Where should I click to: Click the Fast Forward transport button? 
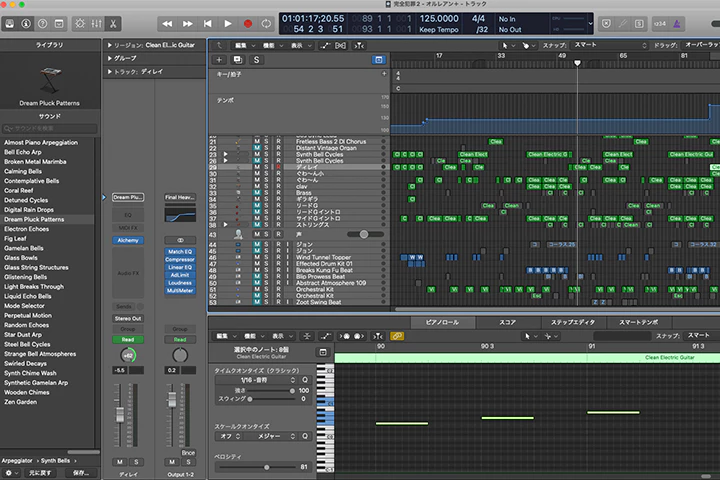[188, 23]
